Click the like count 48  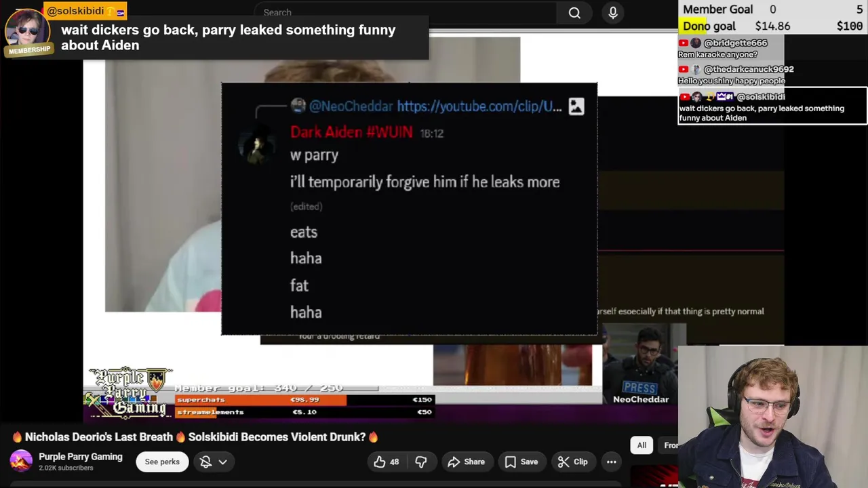click(x=394, y=462)
